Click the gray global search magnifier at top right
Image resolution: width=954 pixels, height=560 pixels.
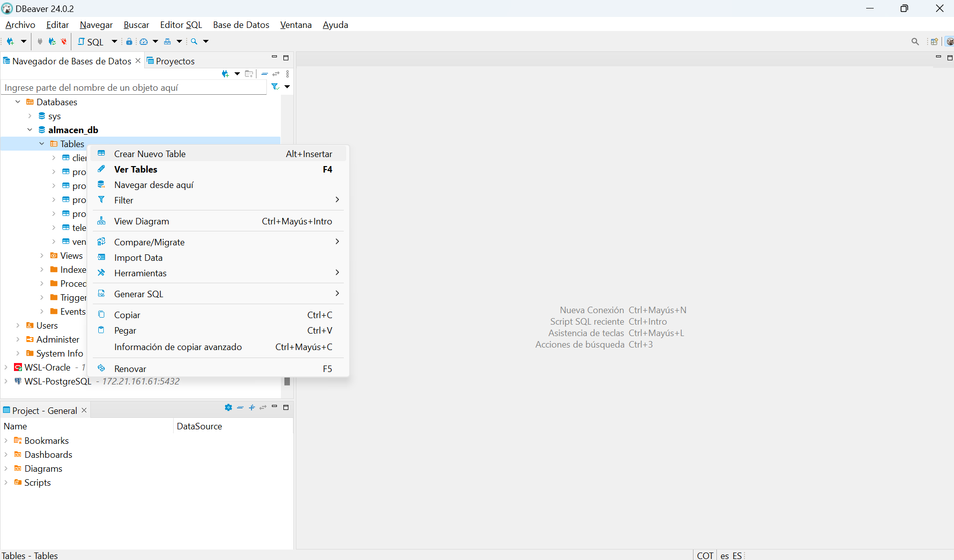[x=915, y=42]
